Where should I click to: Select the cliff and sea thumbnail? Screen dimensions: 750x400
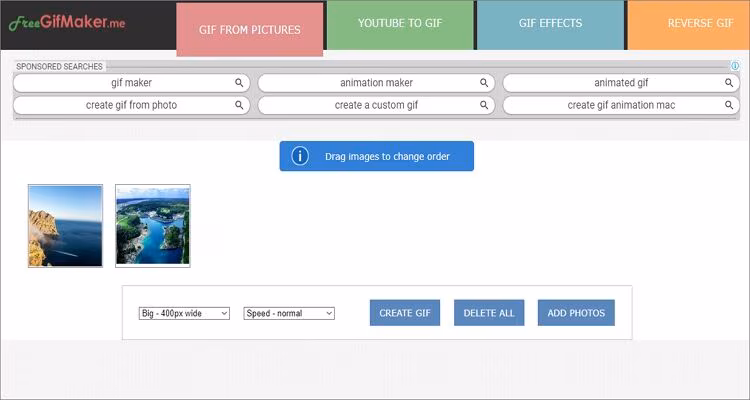pyautogui.click(x=66, y=226)
